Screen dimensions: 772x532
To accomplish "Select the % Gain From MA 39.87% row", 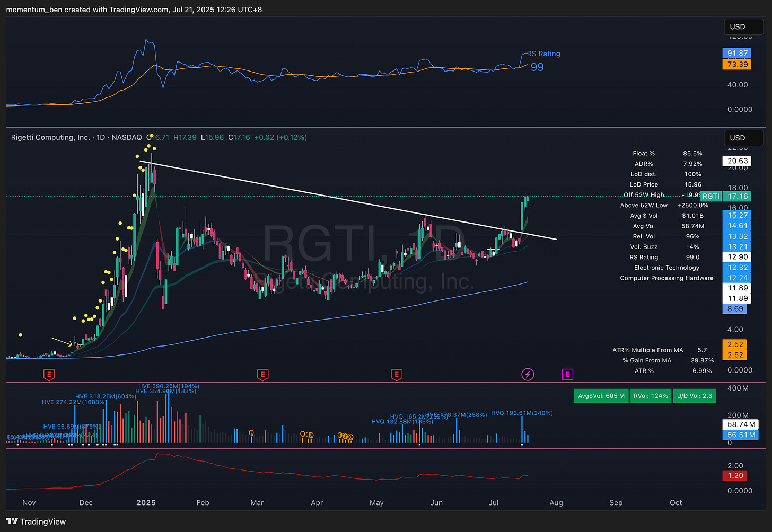I will tap(668, 360).
